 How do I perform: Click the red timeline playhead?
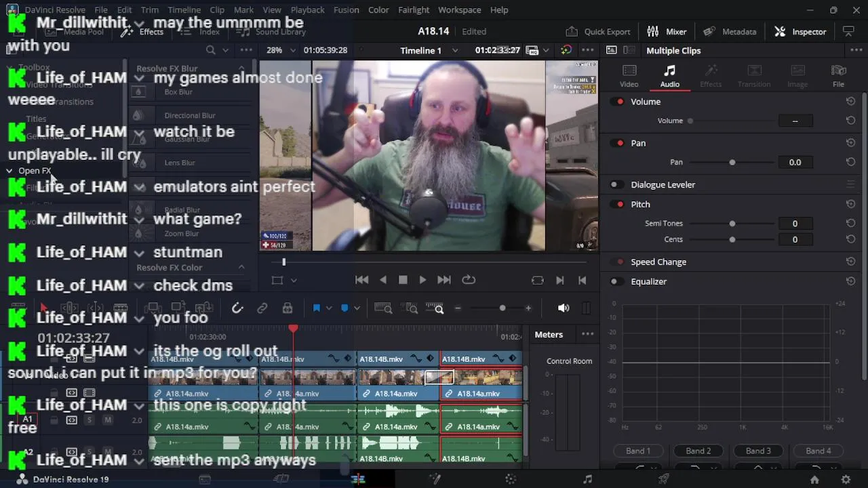tap(294, 329)
